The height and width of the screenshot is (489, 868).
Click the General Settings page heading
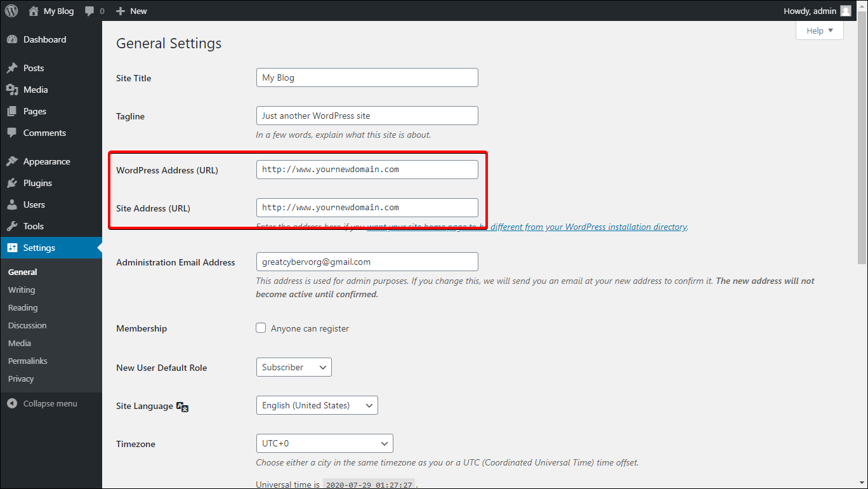click(169, 43)
